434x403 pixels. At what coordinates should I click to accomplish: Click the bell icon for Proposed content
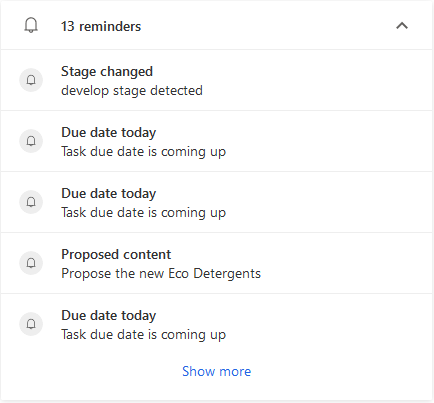click(x=31, y=263)
